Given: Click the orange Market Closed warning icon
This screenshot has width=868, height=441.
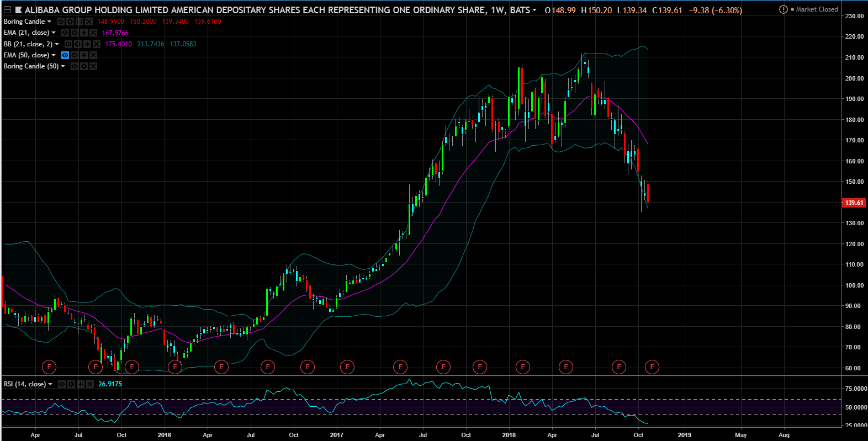Looking at the screenshot, I should coord(783,9).
